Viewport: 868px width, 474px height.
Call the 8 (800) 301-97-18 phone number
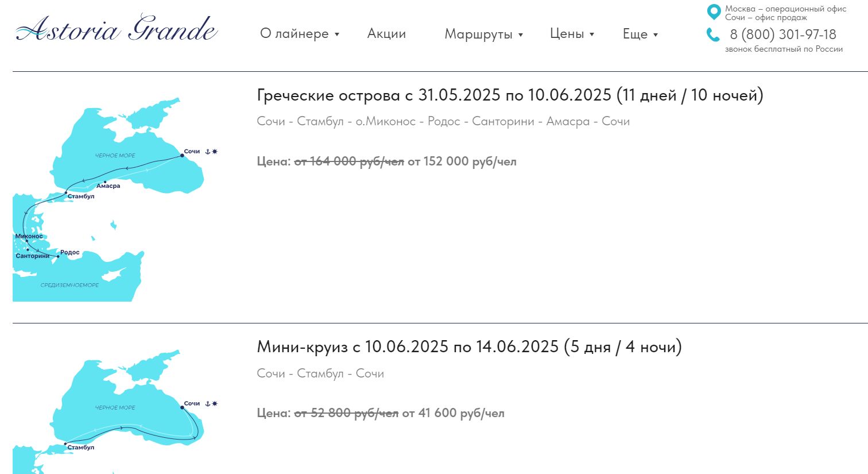(783, 34)
